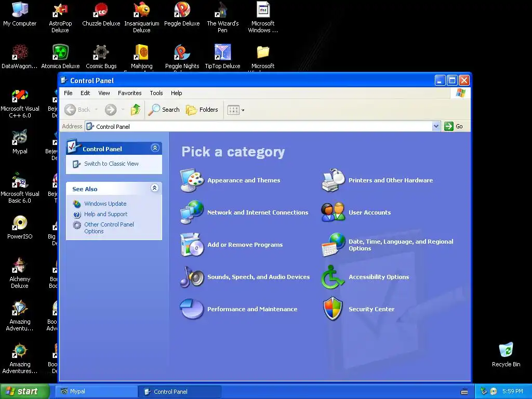Select Microsoft Visual Basic 6.0 desktop icon
The width and height of the screenshot is (532, 399).
(x=20, y=188)
